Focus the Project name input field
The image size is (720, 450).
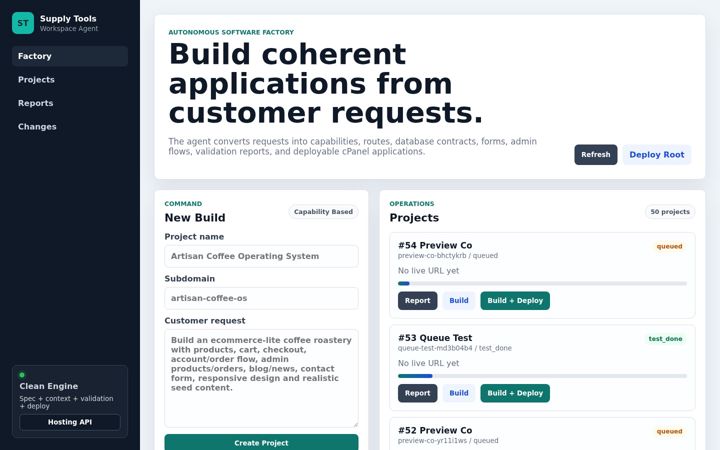coord(261,256)
